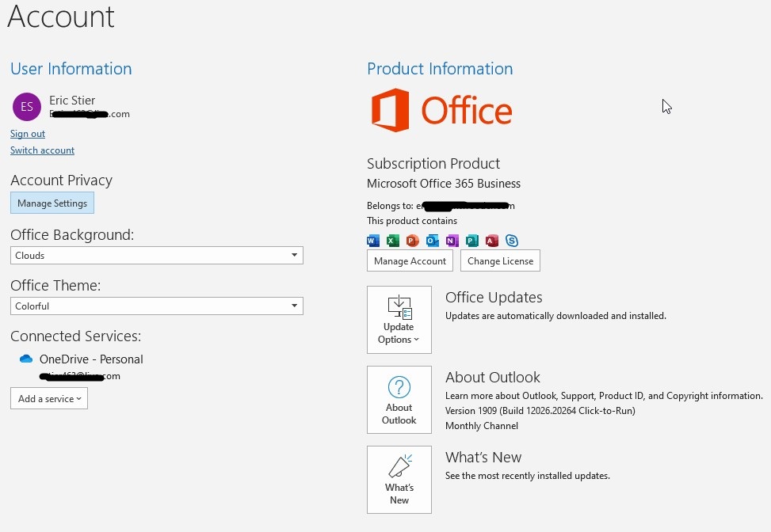Screen dimensions: 771x532
Task: Expand the Add a service menu
Action: [49, 398]
